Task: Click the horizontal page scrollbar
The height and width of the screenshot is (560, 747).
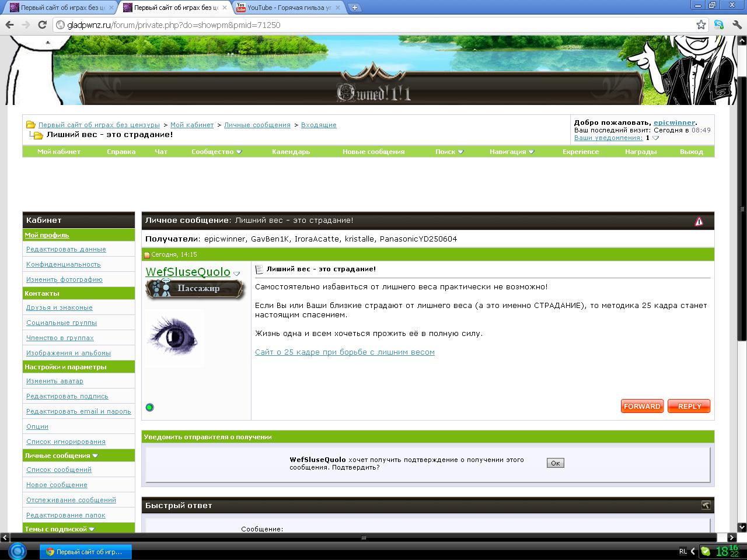Action: [364, 537]
